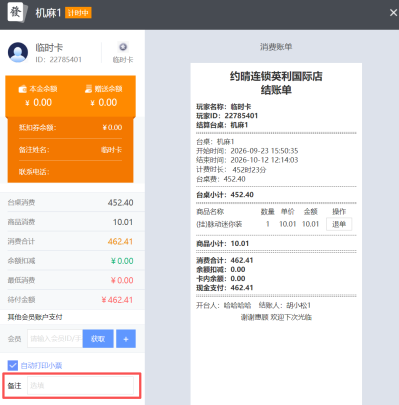Focus the 会员 ID input field

pos(55,339)
